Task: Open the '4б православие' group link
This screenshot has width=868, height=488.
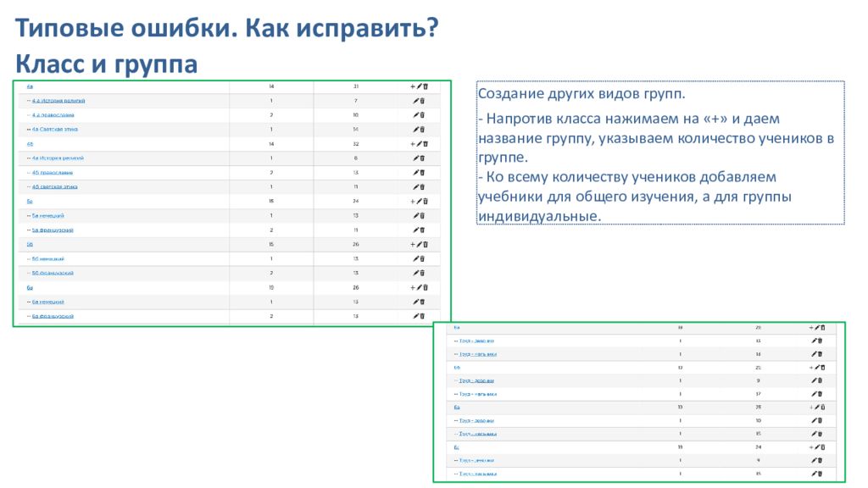Action: [52, 173]
